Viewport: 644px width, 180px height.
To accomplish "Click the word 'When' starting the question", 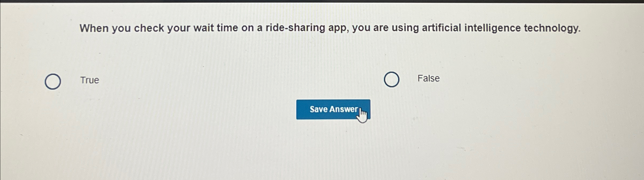I will click(94, 28).
